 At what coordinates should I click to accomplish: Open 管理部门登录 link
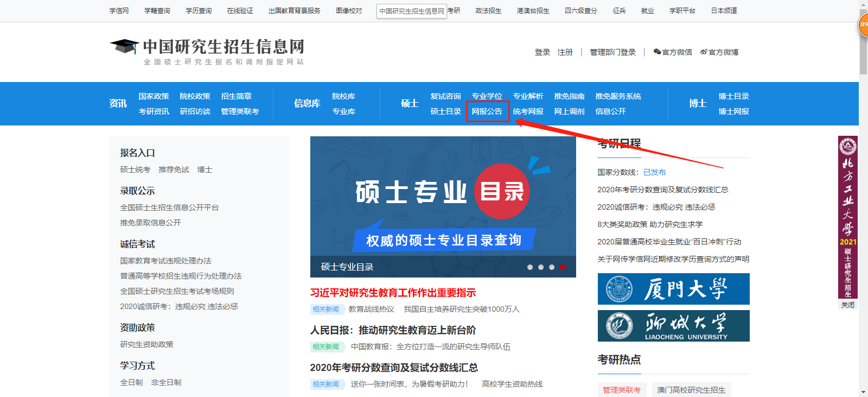pyautogui.click(x=613, y=52)
